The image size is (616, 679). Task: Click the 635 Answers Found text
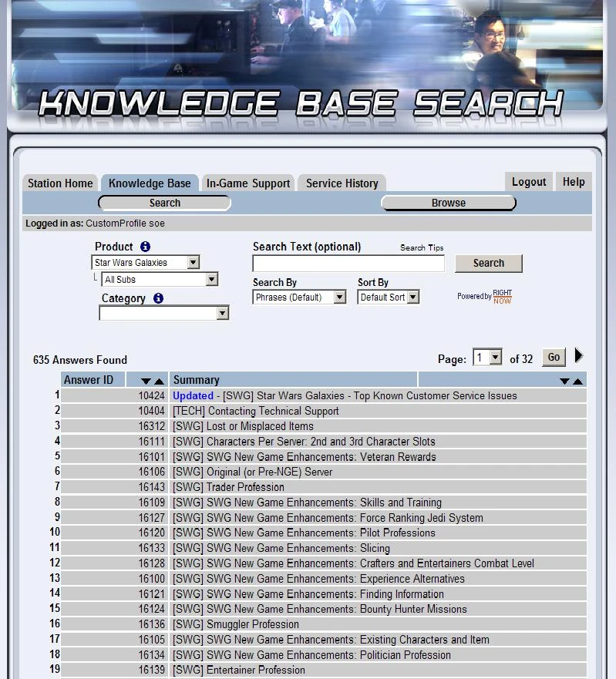[80, 360]
